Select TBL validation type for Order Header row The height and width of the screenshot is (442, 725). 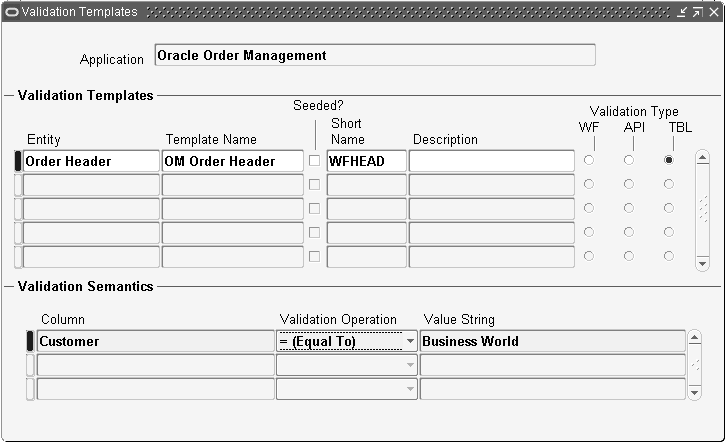coord(669,160)
